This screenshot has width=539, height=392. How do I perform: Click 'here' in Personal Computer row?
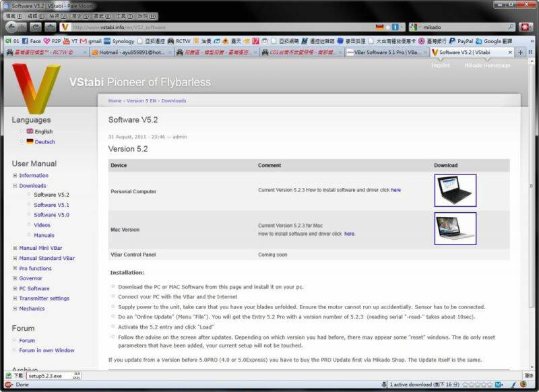pos(395,190)
